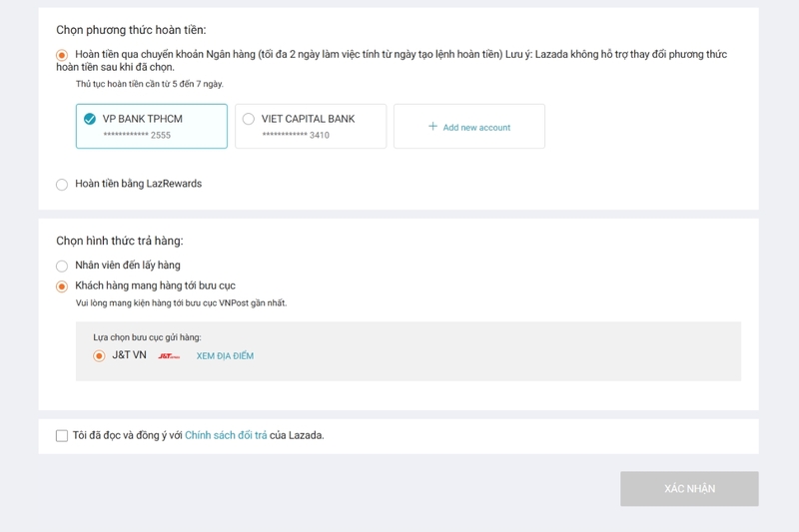Screen dimensions: 799x532
Task: Select Khách hàng mang hàng tới bưu cục
Action: tap(62, 286)
